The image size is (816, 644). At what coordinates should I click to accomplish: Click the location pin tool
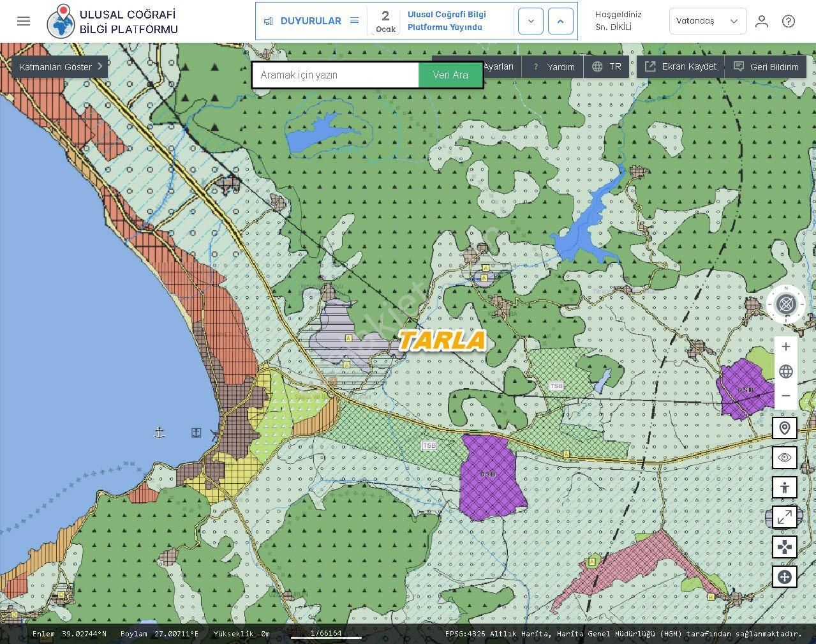click(784, 428)
